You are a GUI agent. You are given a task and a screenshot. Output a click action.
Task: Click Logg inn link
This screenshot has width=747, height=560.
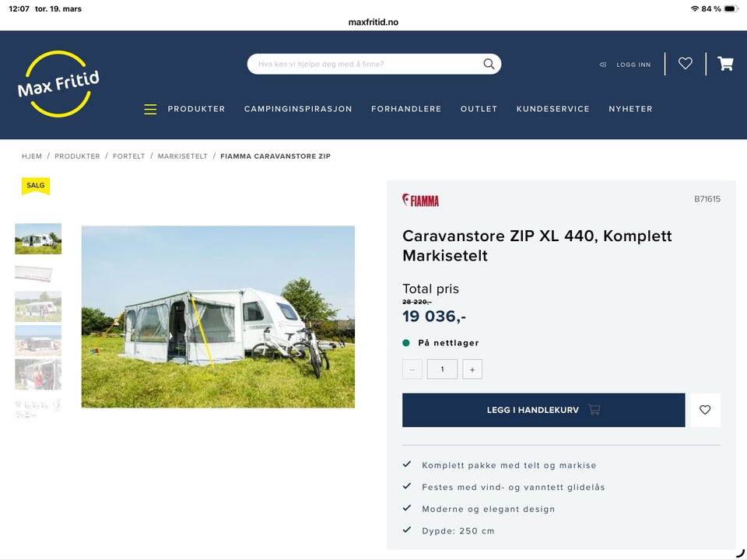[633, 65]
